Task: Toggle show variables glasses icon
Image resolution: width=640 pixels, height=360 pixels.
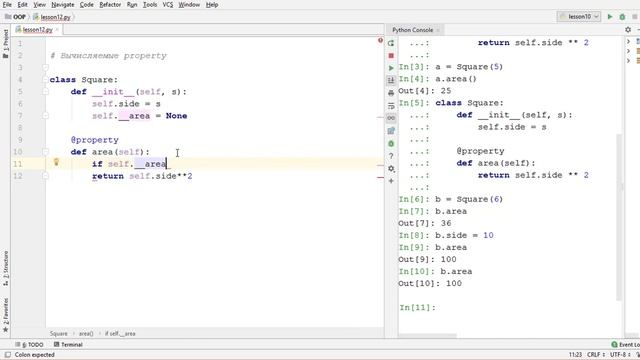Action: (391, 118)
